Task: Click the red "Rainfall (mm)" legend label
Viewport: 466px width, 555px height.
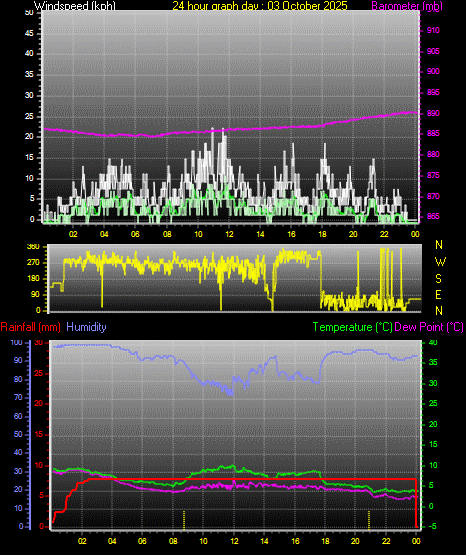Action: coord(30,327)
